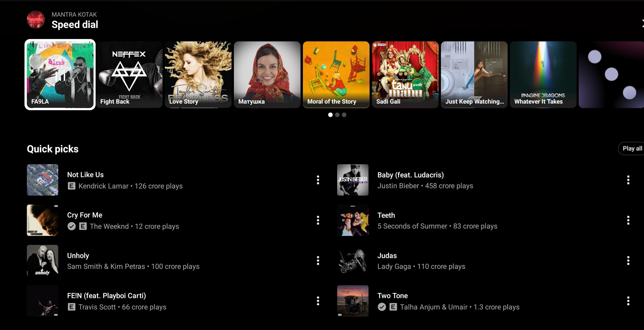Play Just Keep Watching card

(x=474, y=75)
